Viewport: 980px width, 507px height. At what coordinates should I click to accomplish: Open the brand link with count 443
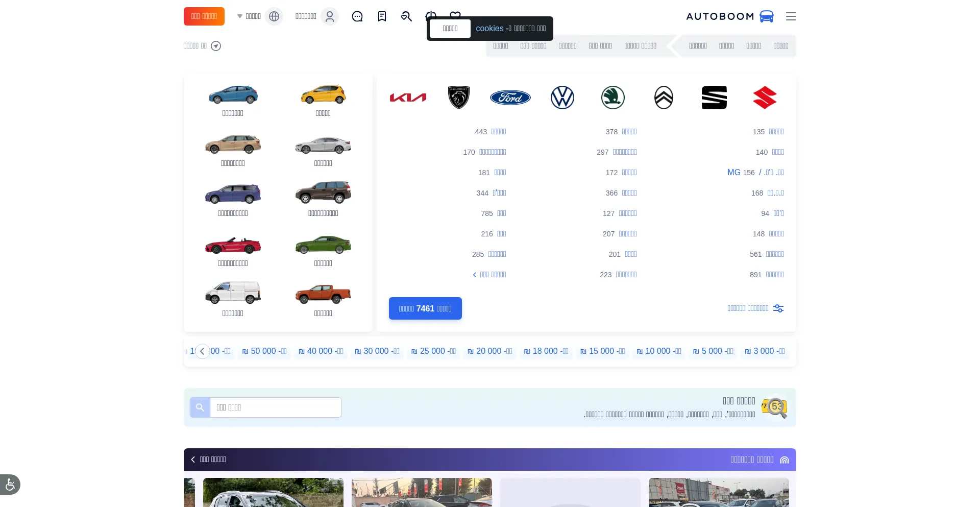point(499,132)
